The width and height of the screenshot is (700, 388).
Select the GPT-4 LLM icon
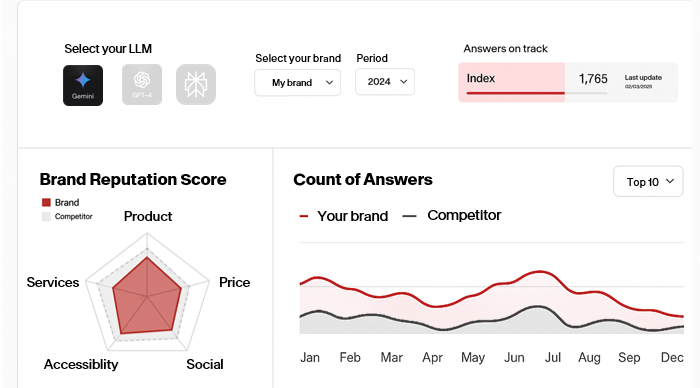pyautogui.click(x=142, y=84)
